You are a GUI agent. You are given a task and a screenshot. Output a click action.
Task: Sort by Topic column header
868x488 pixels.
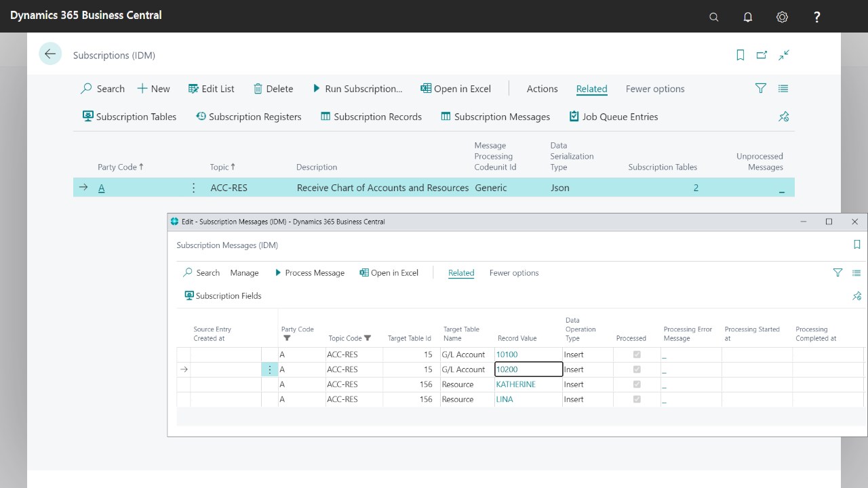pos(222,167)
